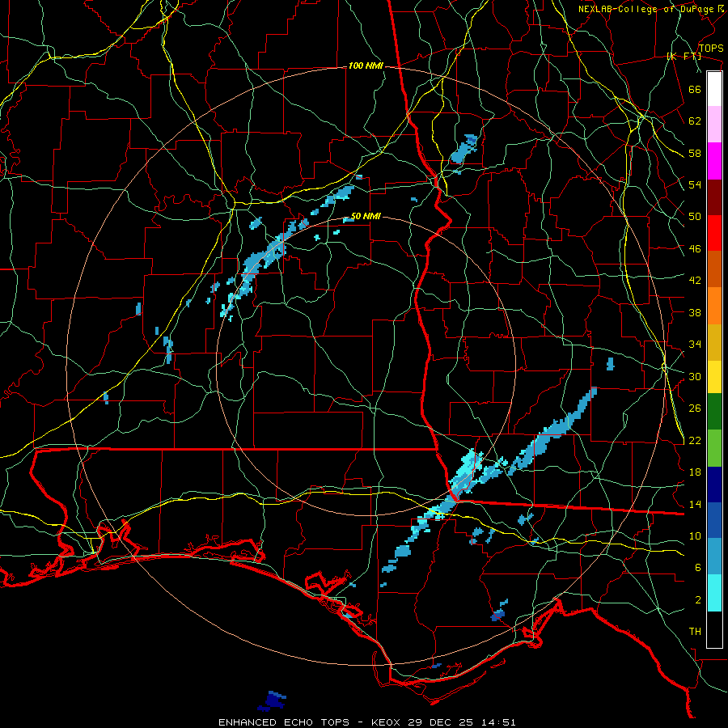
Task: Select the bright red legend swatch
Action: coord(714,233)
